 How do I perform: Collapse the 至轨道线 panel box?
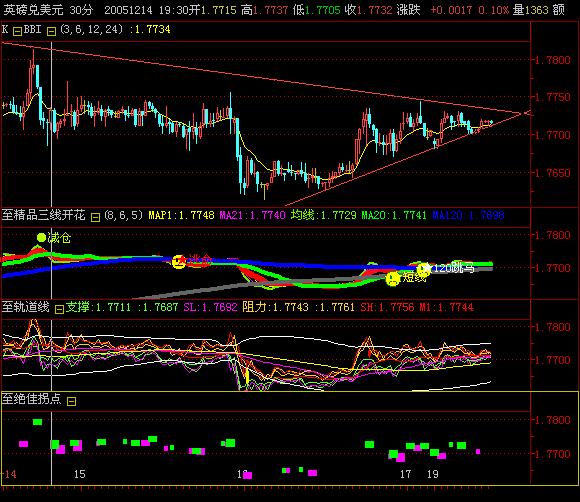59,309
